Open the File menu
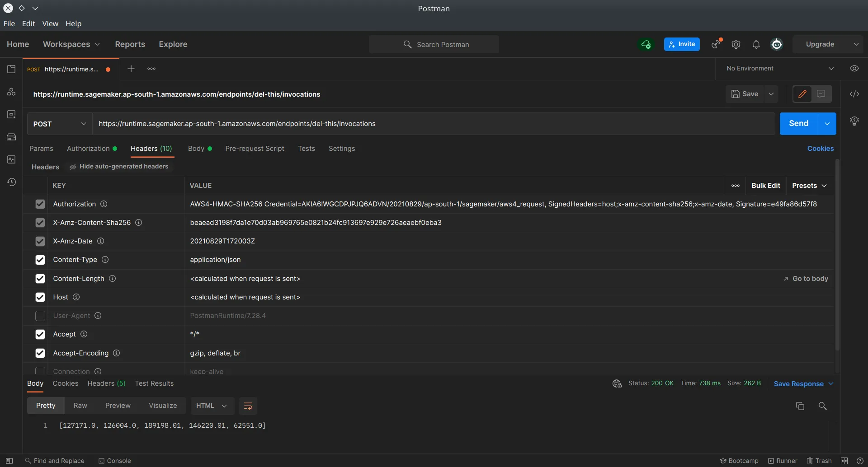This screenshot has height=467, width=868. pyautogui.click(x=9, y=23)
